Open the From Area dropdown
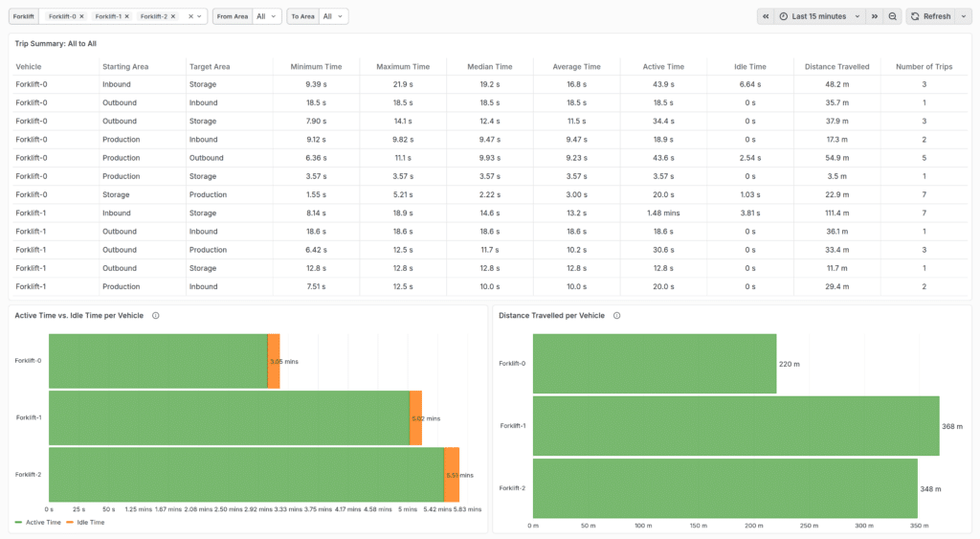 (x=266, y=16)
